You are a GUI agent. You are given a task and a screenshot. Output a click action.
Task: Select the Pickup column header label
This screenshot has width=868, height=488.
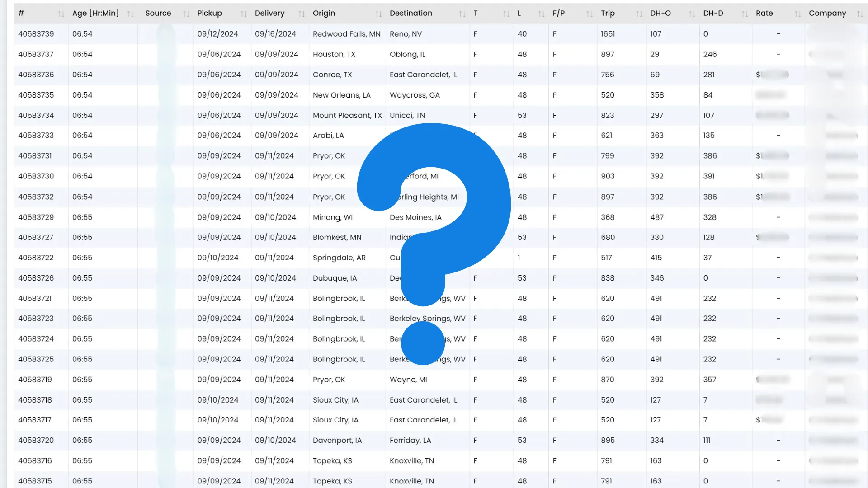[x=209, y=13]
